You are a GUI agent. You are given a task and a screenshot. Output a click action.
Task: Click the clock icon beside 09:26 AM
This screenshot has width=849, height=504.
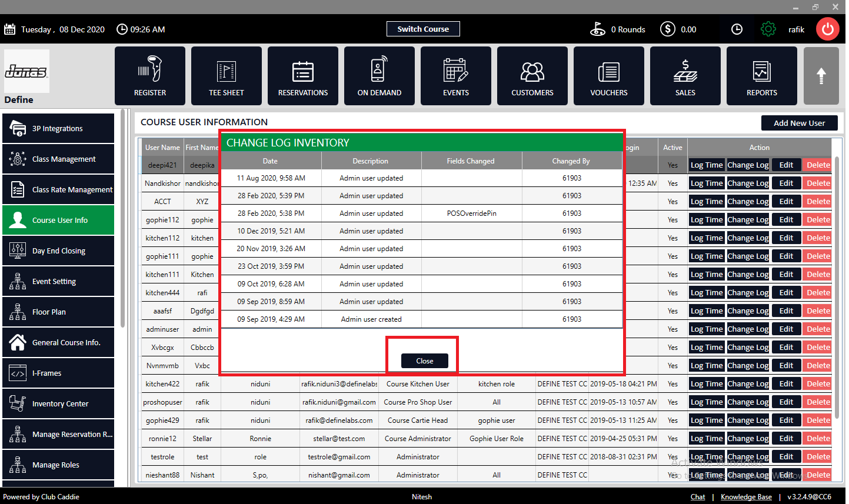click(122, 29)
